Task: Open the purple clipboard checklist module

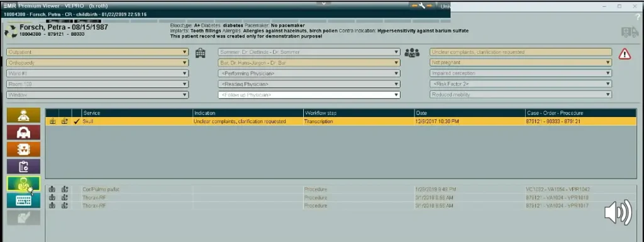Action: 23,166
